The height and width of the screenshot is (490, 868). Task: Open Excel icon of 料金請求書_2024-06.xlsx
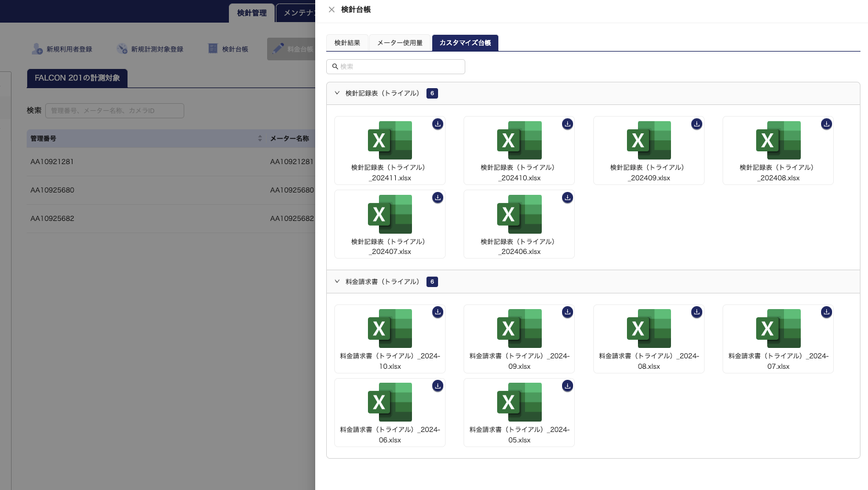(390, 402)
